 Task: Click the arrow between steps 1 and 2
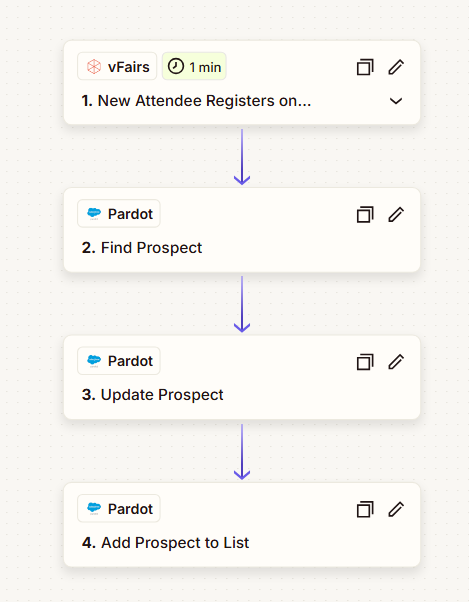click(x=242, y=157)
